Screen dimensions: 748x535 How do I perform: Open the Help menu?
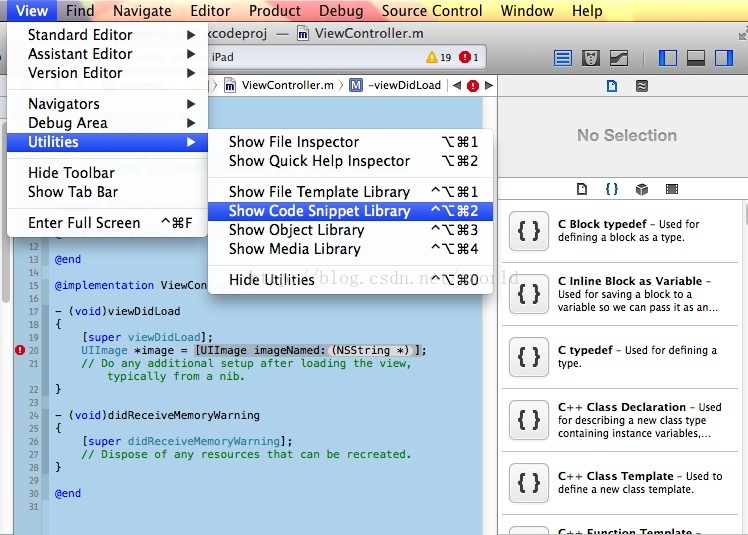[587, 10]
